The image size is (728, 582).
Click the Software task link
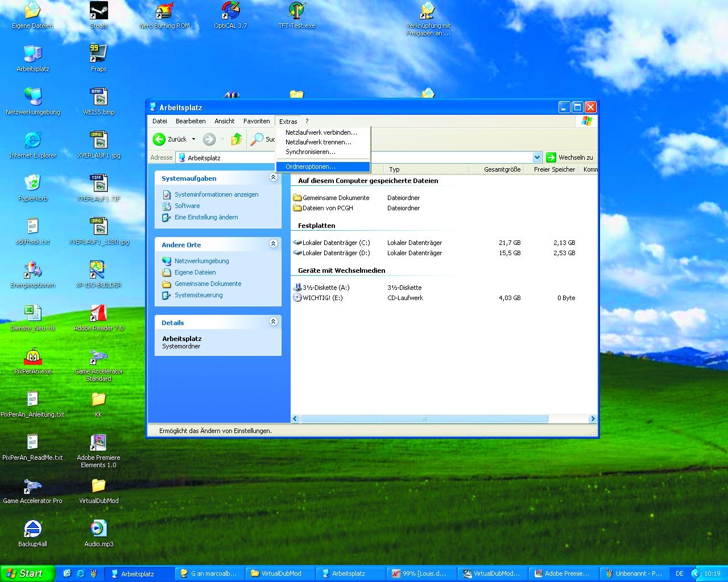[x=187, y=206]
